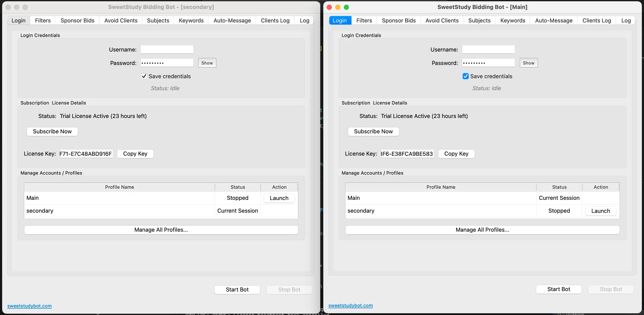Open Clients Log tab in Main window
The height and width of the screenshot is (315, 644).
[x=597, y=21]
